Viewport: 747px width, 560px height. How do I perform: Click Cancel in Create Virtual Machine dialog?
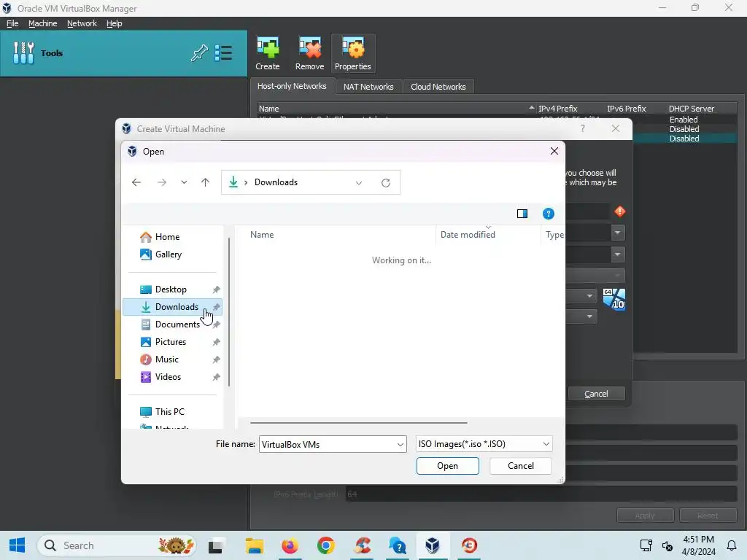point(596,394)
